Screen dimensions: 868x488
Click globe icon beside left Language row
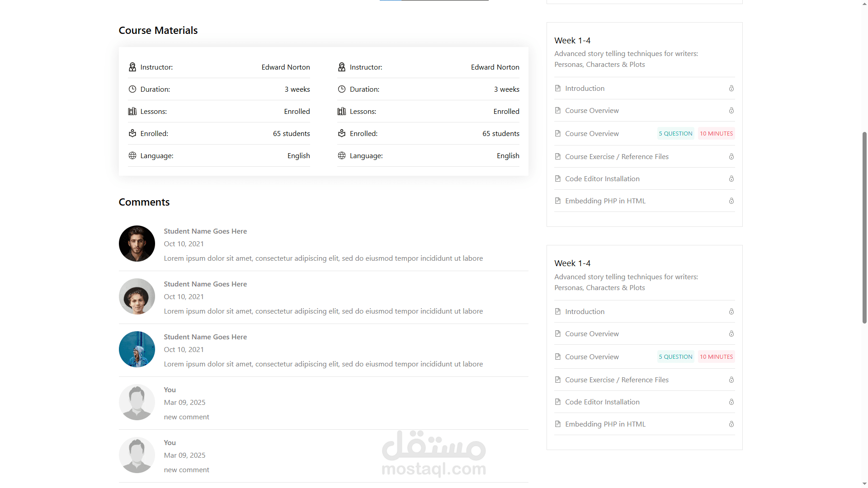(x=132, y=156)
